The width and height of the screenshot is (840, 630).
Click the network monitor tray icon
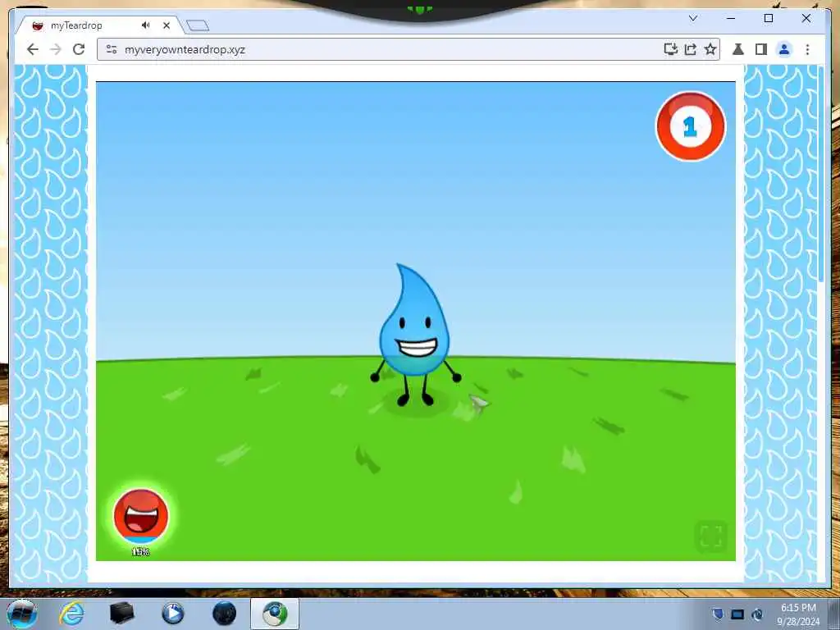coord(737,614)
